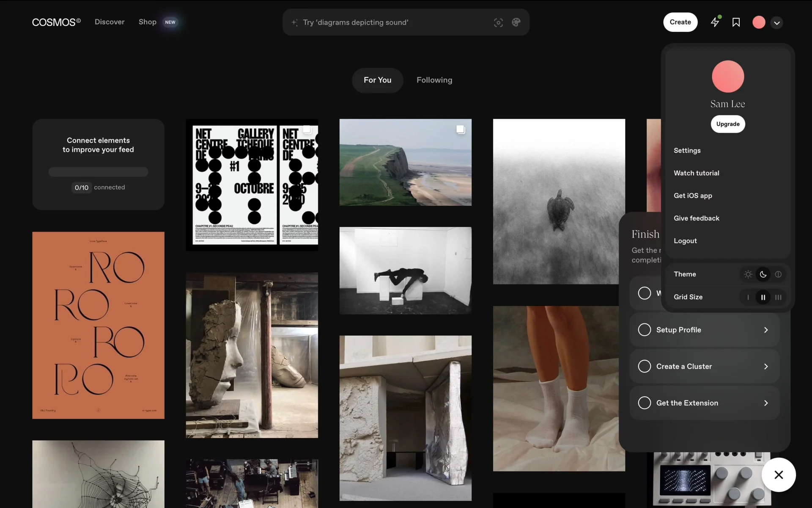Viewport: 812px width, 508px height.
Task: Open the sea turtle photo thumbnail
Action: click(x=559, y=201)
